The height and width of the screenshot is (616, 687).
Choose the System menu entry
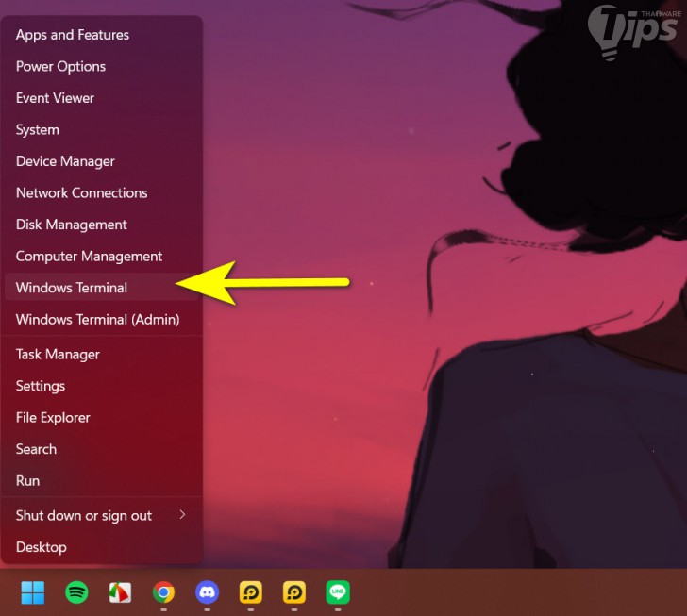point(102,129)
